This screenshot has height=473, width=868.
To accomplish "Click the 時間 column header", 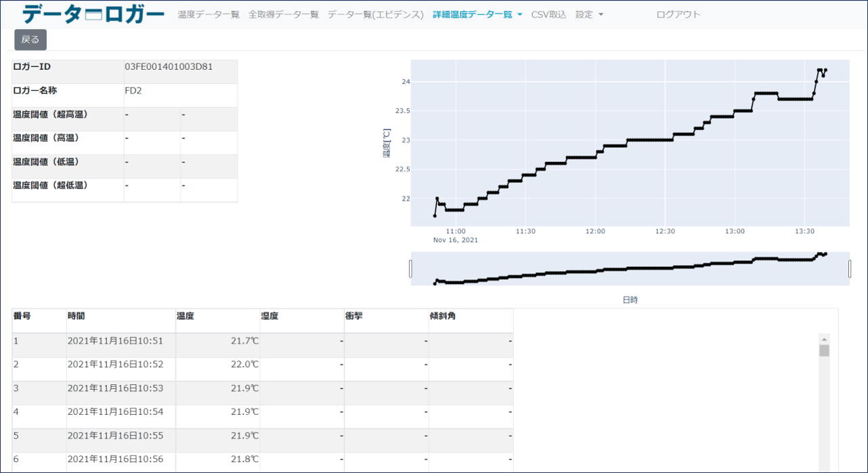I will [77, 316].
